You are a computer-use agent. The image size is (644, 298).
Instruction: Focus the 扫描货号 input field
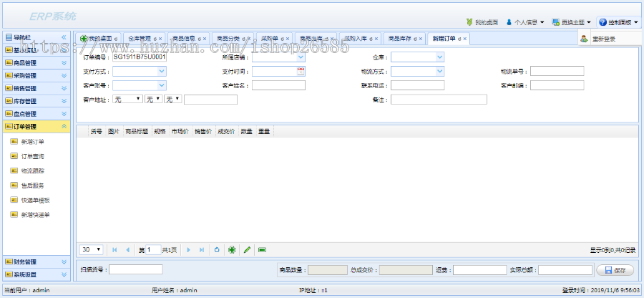(135, 269)
